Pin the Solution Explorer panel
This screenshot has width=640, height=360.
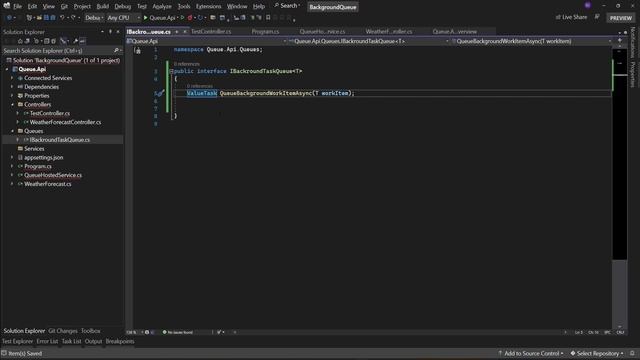tap(110, 32)
